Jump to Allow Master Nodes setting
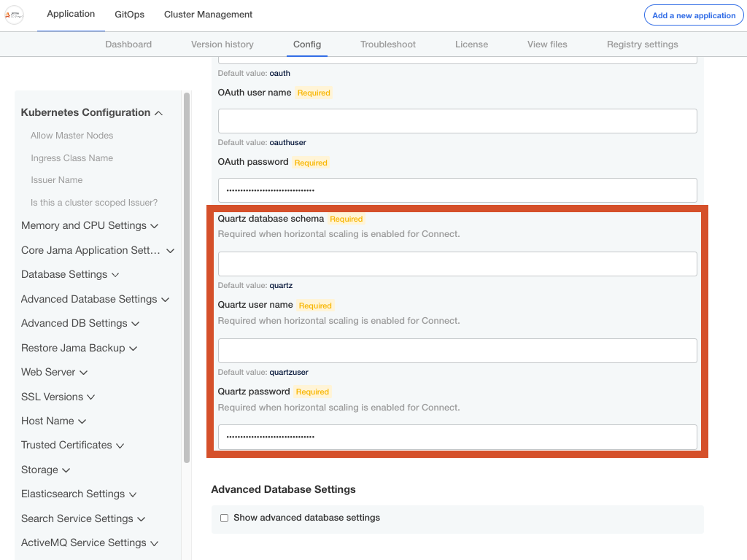 [72, 136]
